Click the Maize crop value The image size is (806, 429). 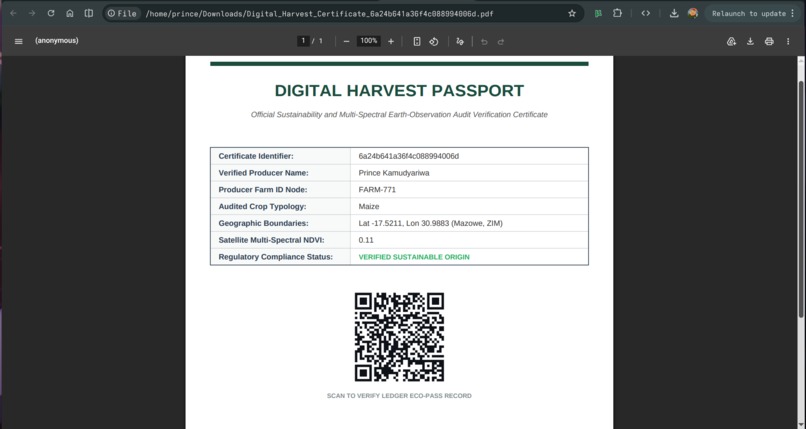tap(369, 207)
